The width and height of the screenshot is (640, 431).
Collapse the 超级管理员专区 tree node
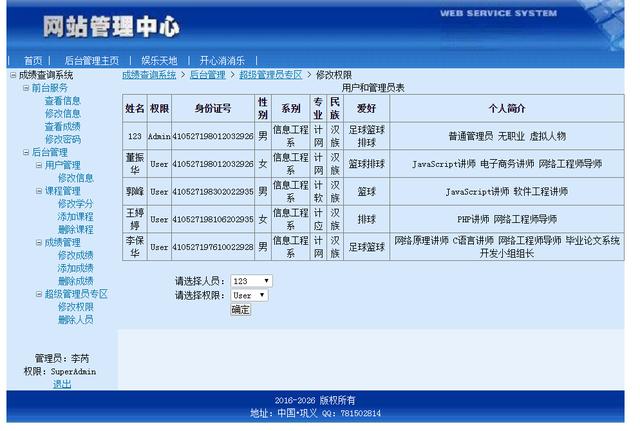tap(38, 295)
